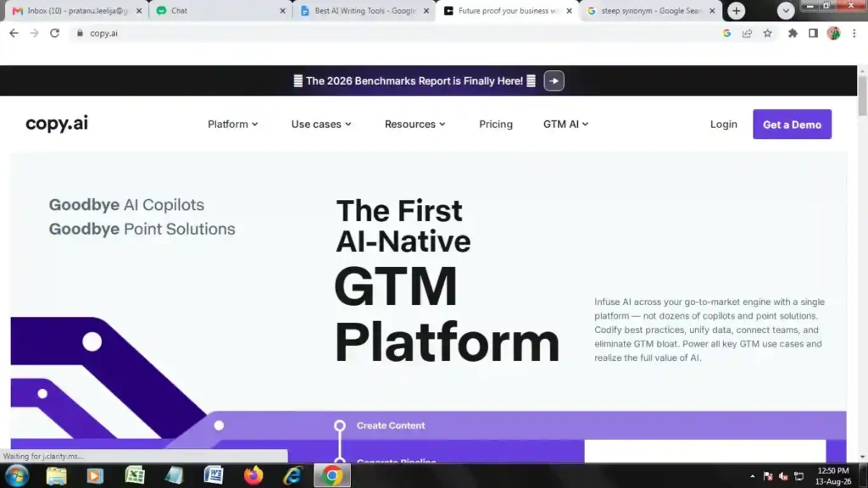
Task: Launch the media player taskbar icon
Action: pos(95,476)
